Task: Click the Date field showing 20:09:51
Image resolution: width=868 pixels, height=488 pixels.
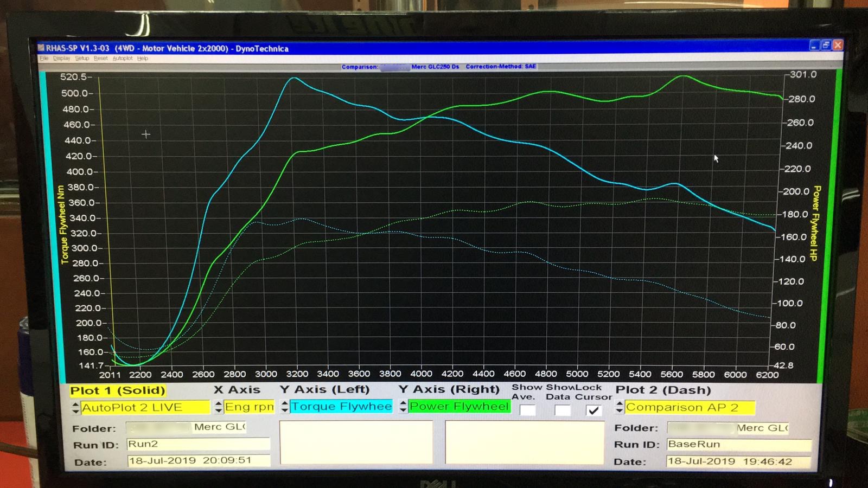Action: [199, 460]
